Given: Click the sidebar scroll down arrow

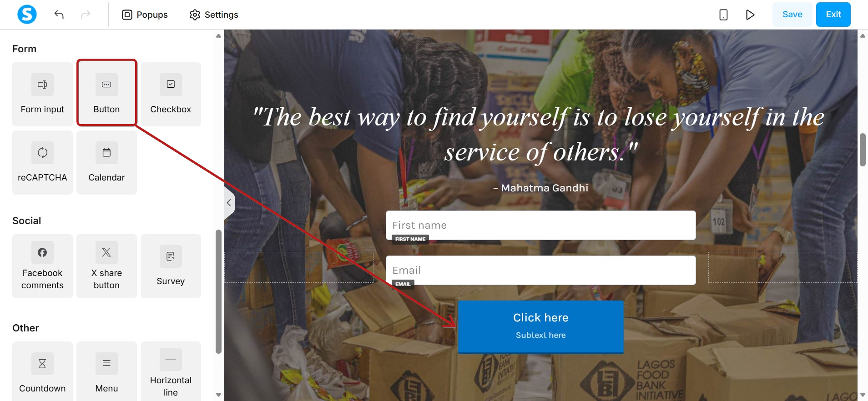Looking at the screenshot, I should (218, 395).
